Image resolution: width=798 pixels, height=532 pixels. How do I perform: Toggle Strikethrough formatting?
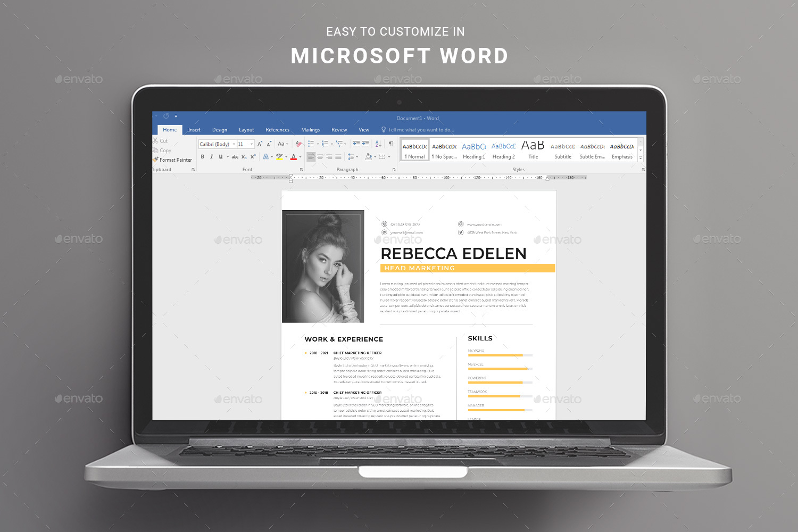coord(235,157)
